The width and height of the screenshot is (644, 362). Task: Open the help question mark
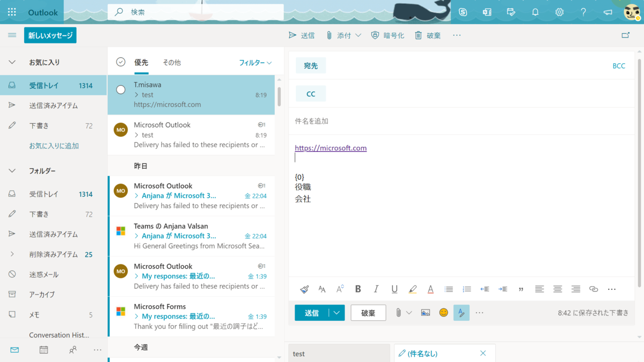point(583,12)
